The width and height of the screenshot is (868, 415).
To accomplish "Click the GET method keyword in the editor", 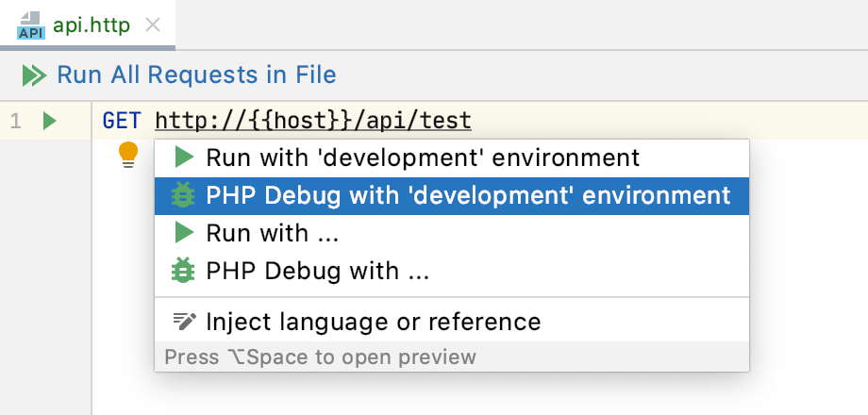I will [122, 121].
